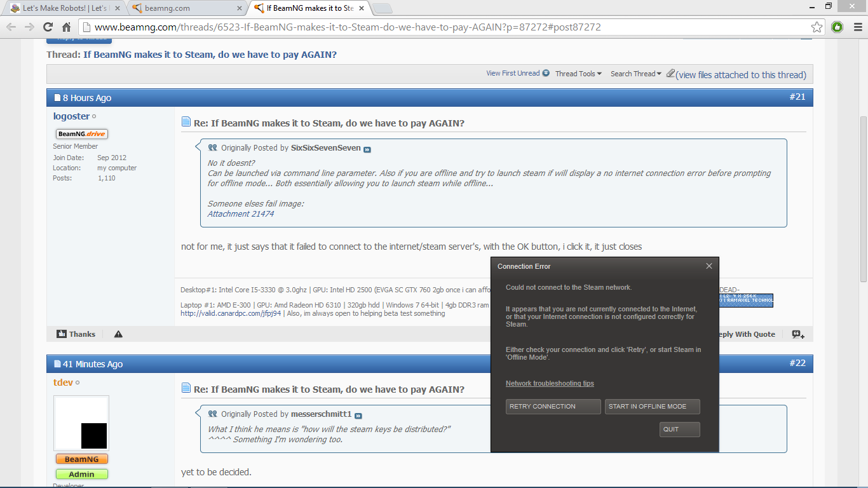
Task: Switch to the beamng.com tab
Action: (184, 8)
